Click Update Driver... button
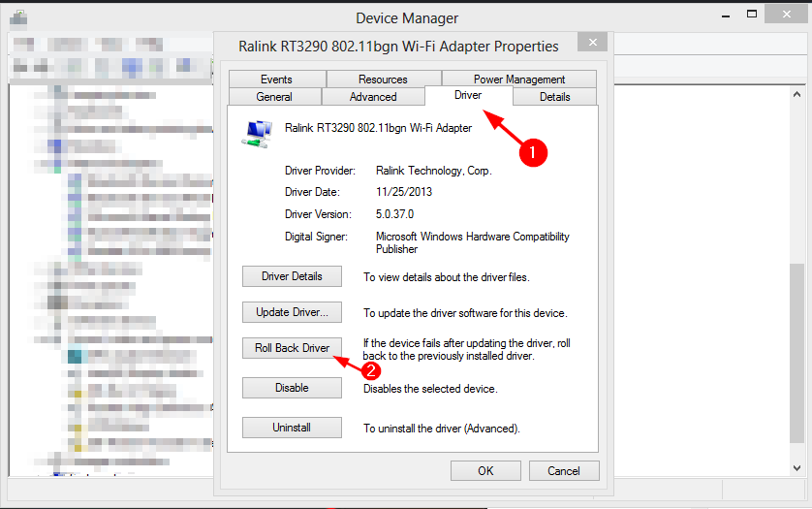This screenshot has height=509, width=812. coord(292,312)
